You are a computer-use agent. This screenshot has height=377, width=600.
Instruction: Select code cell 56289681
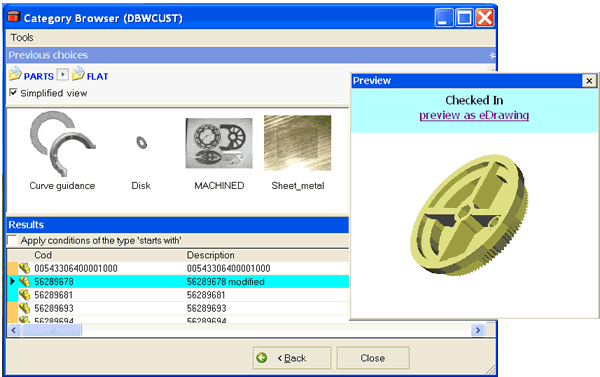[54, 295]
